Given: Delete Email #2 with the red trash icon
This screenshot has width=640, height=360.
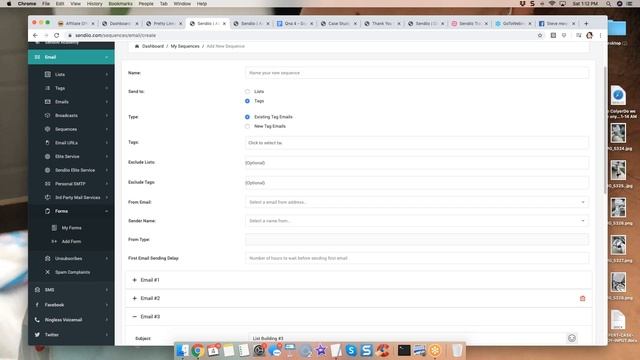Looking at the screenshot, I should pos(582,298).
